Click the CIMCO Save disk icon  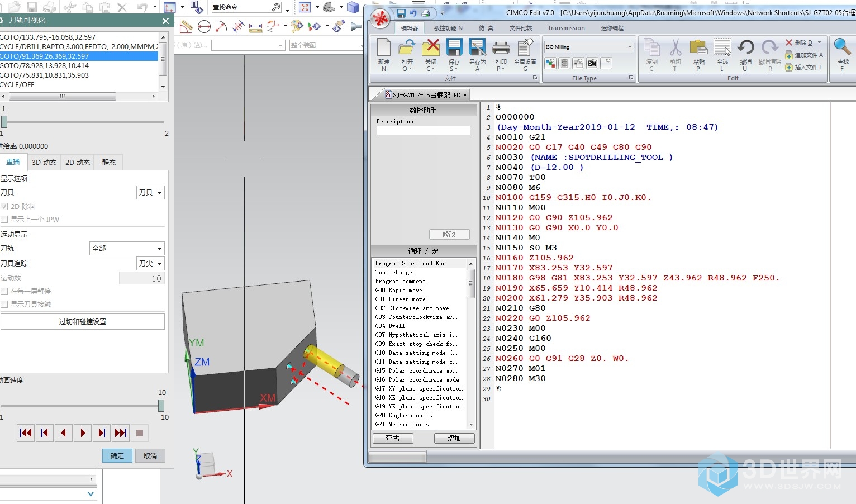coord(454,48)
